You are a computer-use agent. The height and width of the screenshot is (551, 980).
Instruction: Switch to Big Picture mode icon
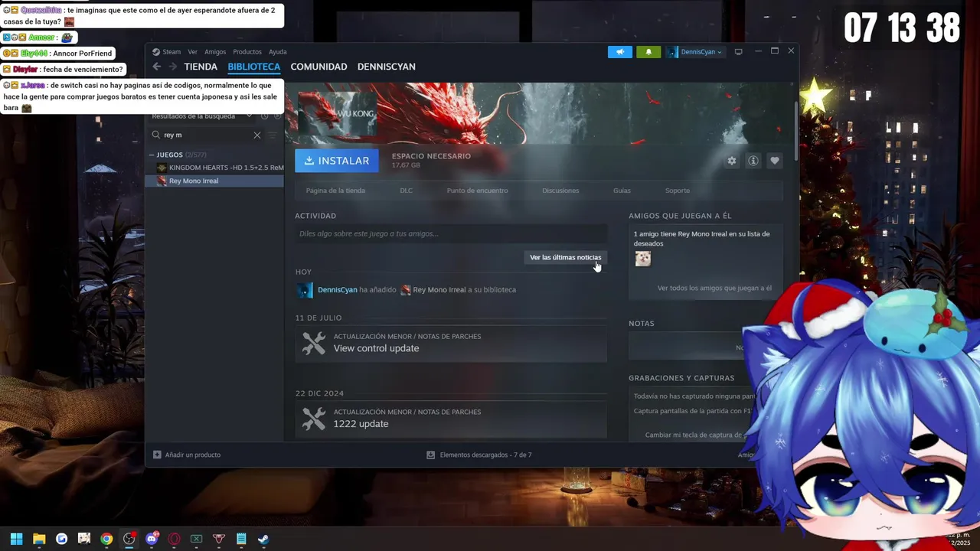point(738,52)
